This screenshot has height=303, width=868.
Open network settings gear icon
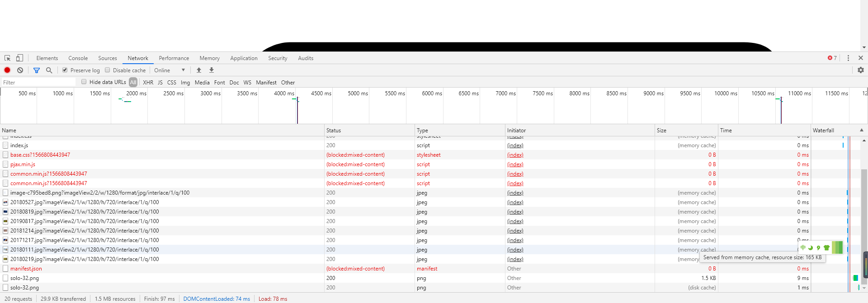point(860,70)
